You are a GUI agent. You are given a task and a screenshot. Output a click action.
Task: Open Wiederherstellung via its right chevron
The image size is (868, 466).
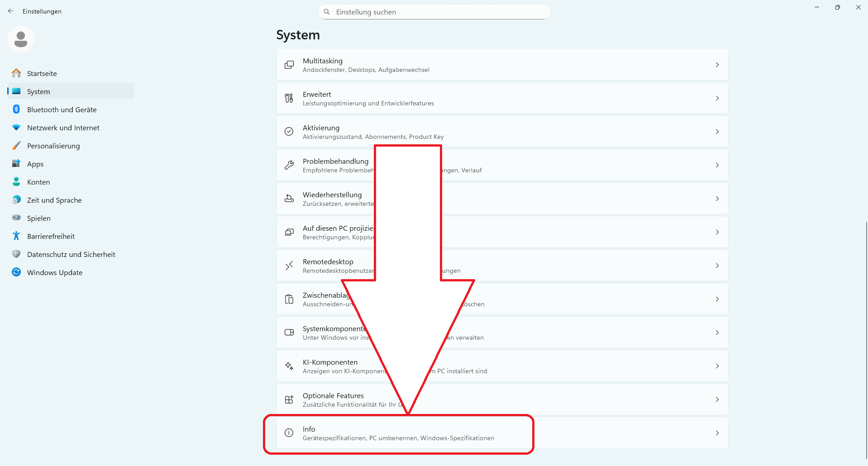pyautogui.click(x=717, y=199)
